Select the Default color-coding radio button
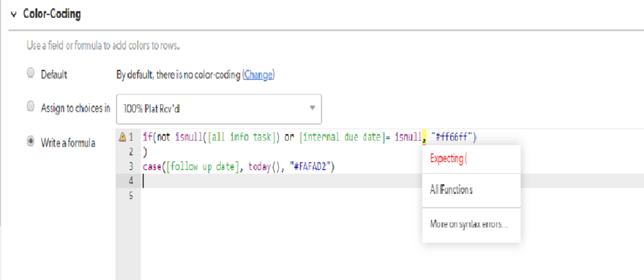This screenshot has width=644, height=280. point(30,74)
